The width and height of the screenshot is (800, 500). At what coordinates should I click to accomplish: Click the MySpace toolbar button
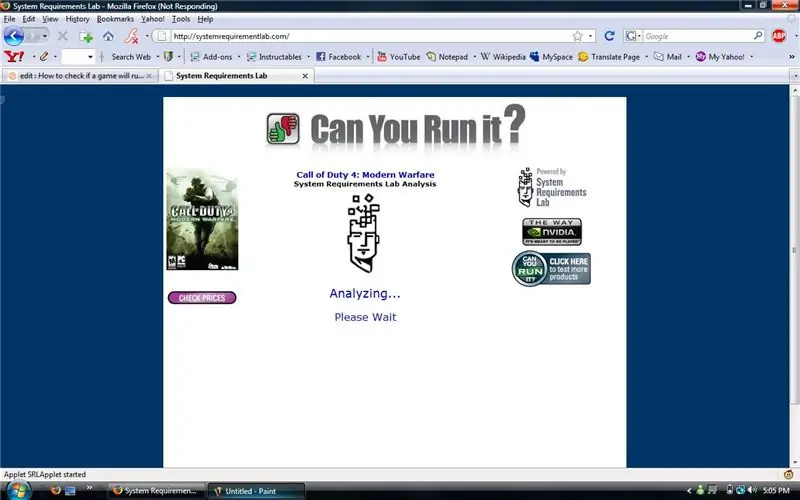(x=551, y=57)
